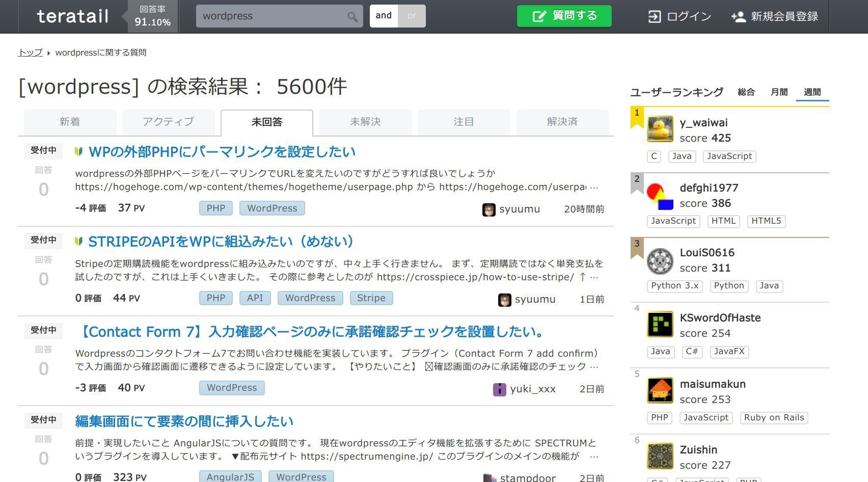Open maisumakun's orange house avatar

point(660,390)
